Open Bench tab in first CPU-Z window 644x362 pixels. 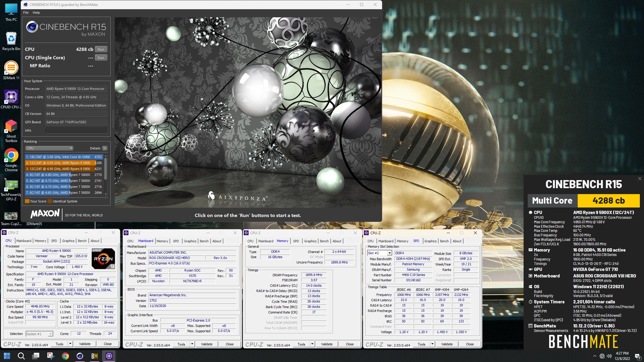click(x=82, y=241)
